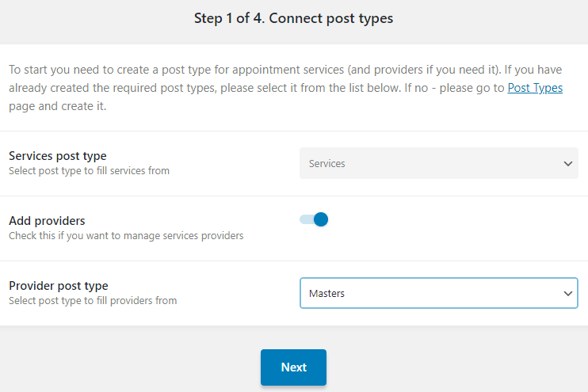Click the introductory paragraph about appointment services
Viewport: 588px width, 392px height.
coord(286,88)
